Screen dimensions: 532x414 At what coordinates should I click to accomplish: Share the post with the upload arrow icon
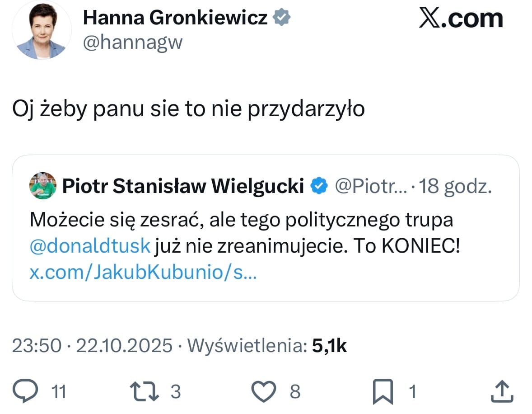tap(502, 391)
